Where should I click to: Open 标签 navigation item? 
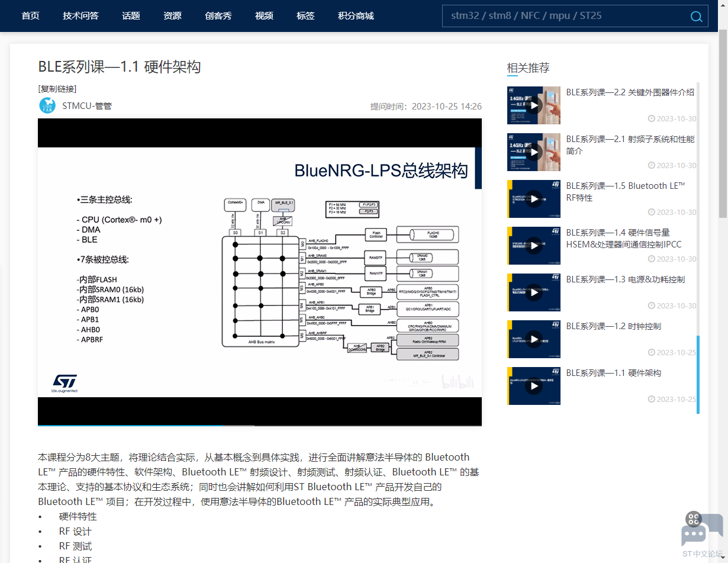pos(305,16)
